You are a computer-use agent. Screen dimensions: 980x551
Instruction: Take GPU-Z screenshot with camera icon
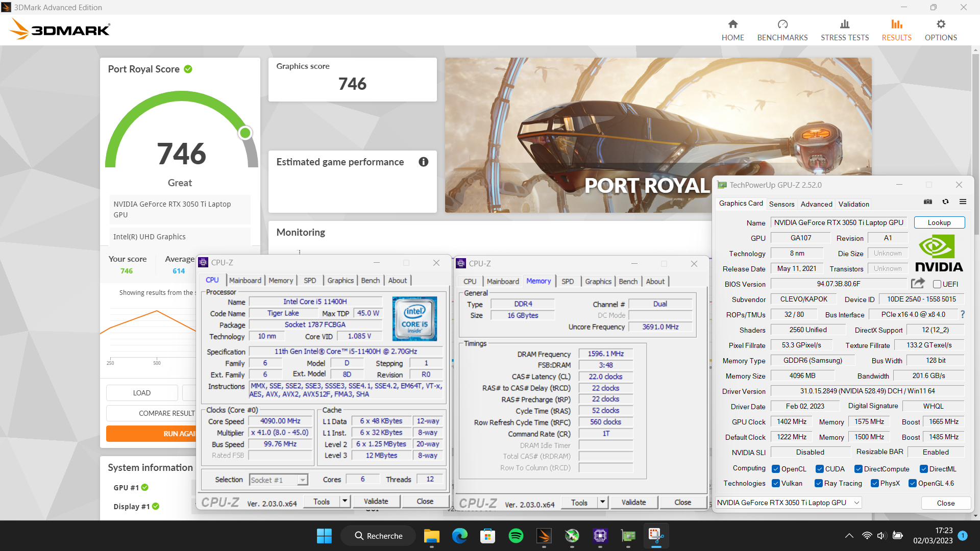(x=928, y=202)
